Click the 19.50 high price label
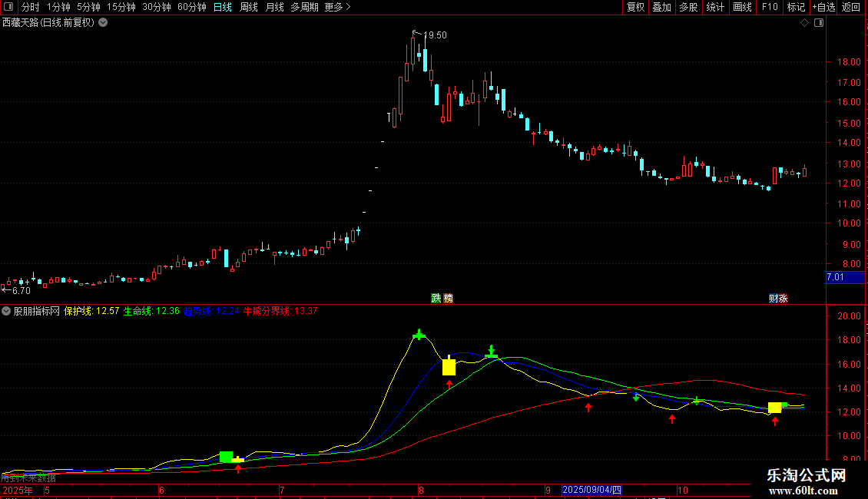 [x=435, y=35]
